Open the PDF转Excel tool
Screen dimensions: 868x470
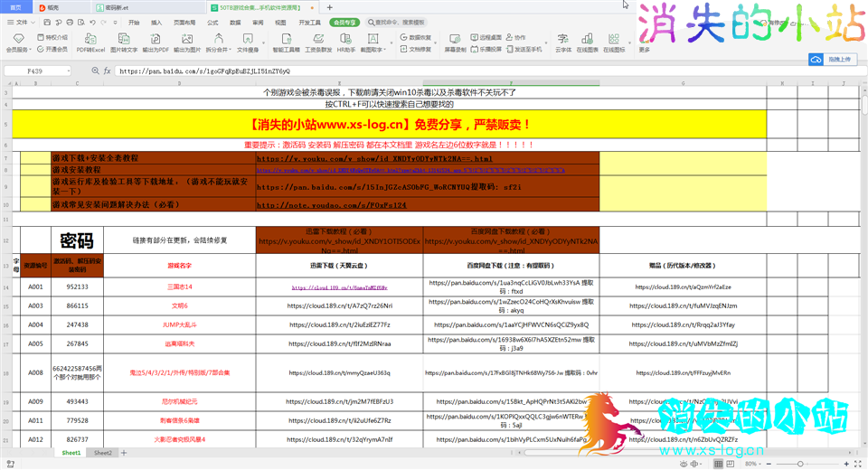pos(90,42)
